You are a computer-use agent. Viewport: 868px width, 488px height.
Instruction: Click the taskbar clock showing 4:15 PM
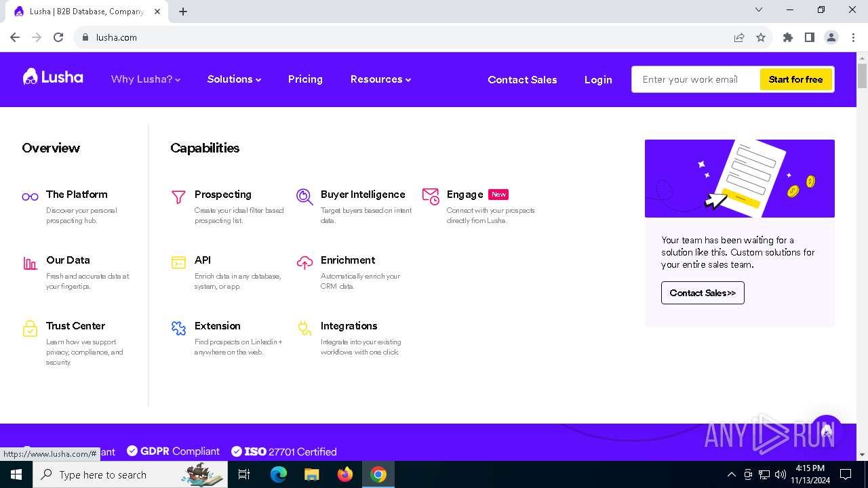pos(810,474)
